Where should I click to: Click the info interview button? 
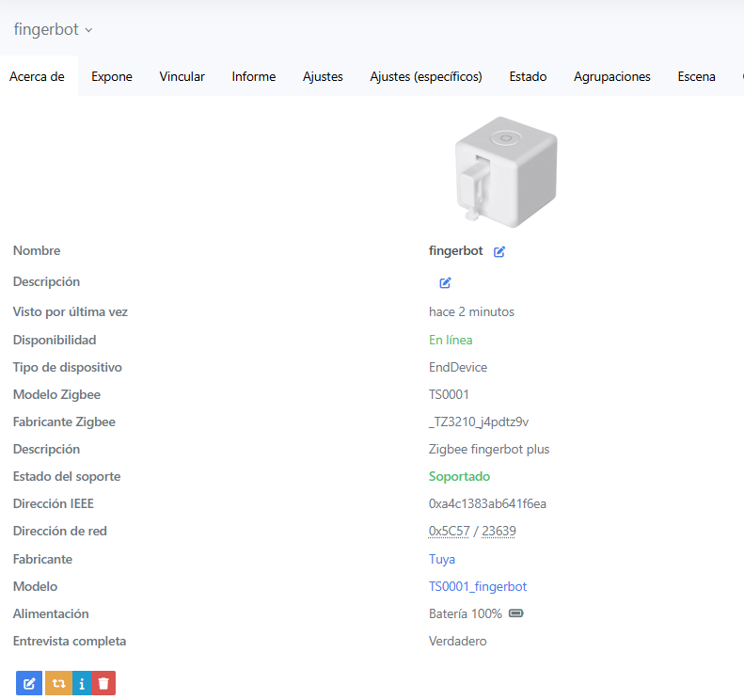[81, 683]
